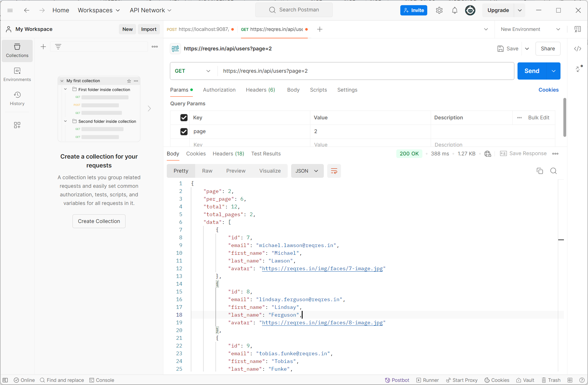The image size is (588, 385).
Task: Switch to the Raw response view
Action: point(207,171)
